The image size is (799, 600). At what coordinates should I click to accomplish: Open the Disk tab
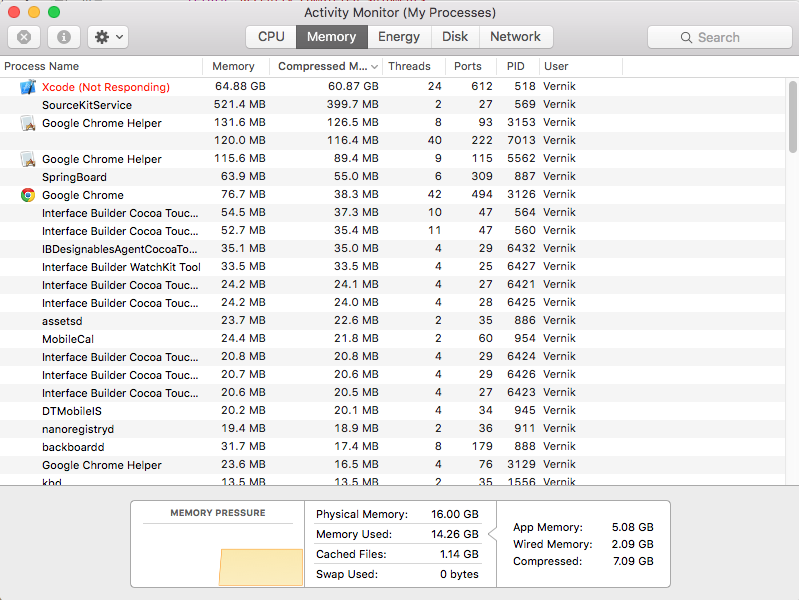[x=455, y=37]
